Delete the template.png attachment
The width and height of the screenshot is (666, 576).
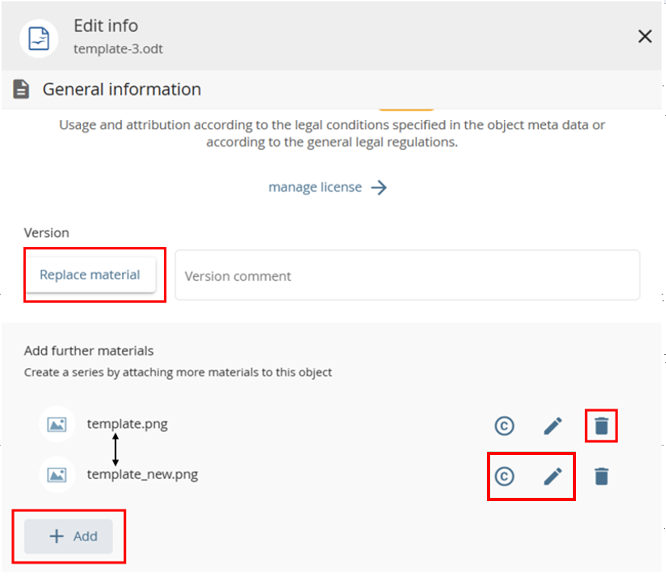tap(601, 426)
